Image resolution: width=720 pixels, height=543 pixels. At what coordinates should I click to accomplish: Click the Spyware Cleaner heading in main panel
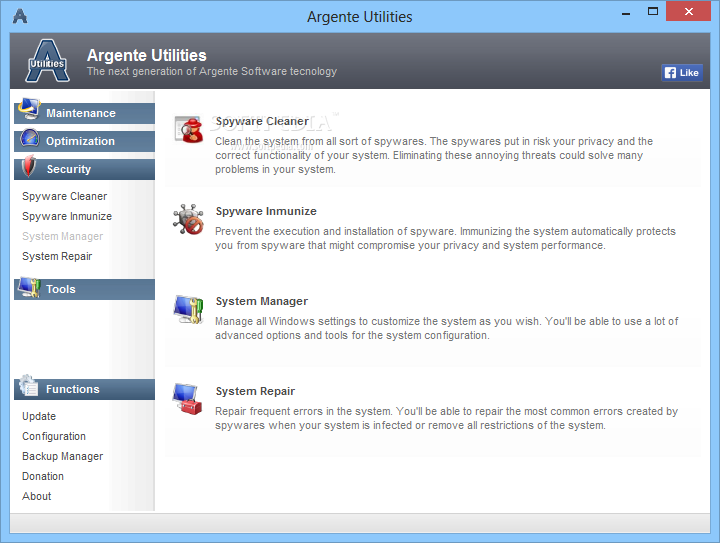(262, 121)
